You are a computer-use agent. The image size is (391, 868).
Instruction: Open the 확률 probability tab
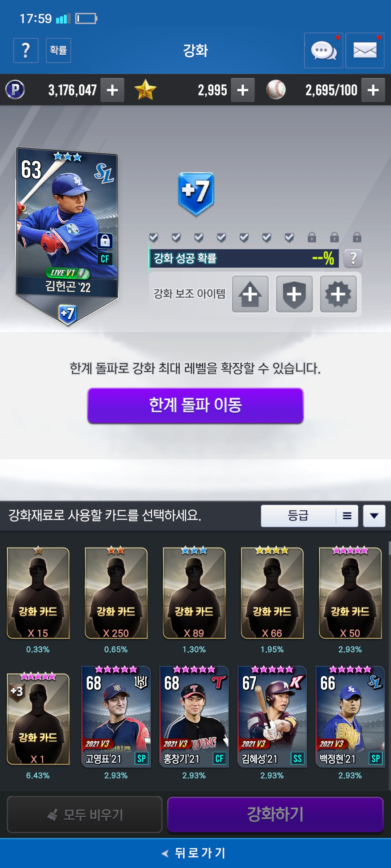[x=58, y=50]
